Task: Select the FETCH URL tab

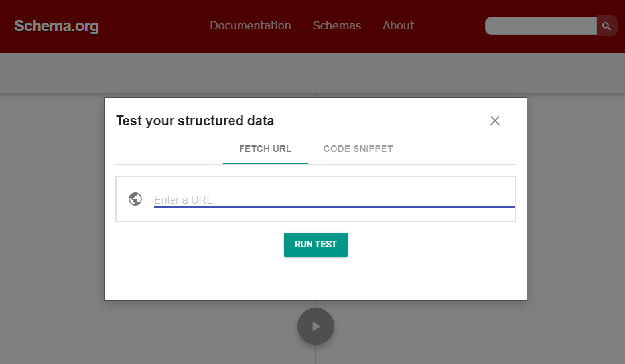Action: pos(265,149)
